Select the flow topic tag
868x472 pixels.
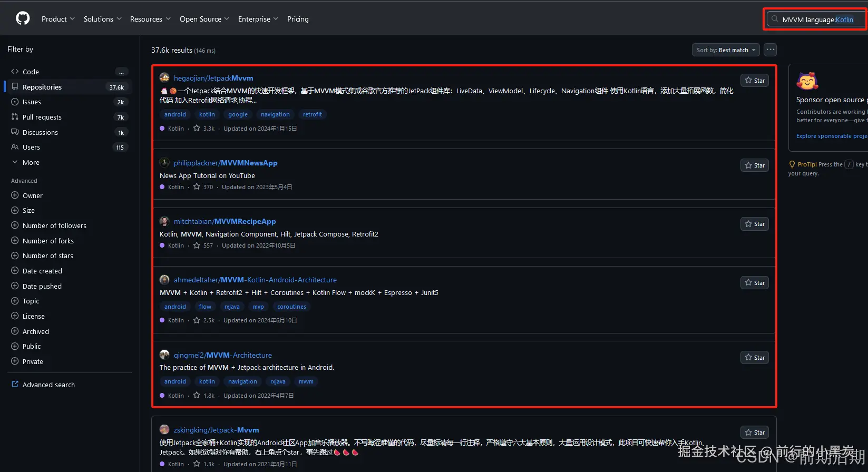[x=205, y=307]
